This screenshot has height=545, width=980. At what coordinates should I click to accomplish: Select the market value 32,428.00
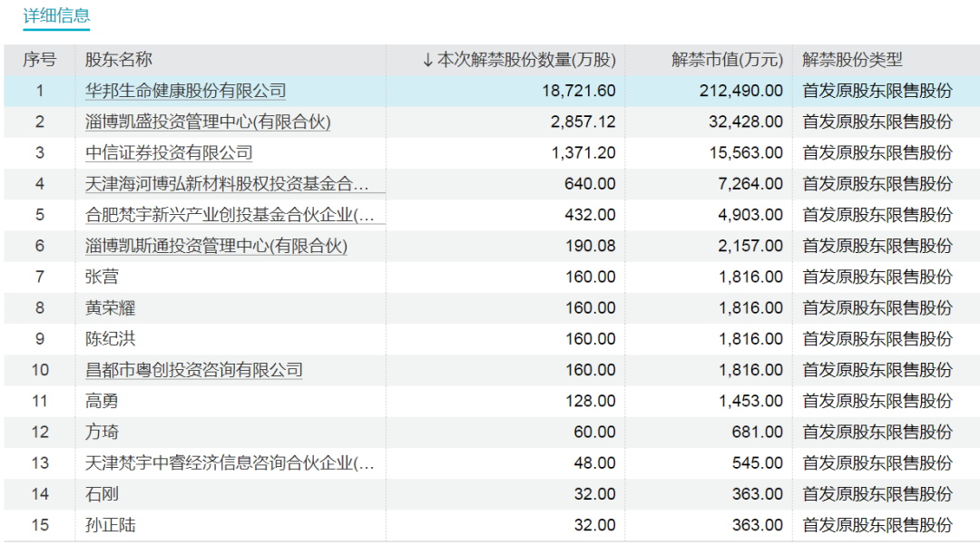point(746,122)
